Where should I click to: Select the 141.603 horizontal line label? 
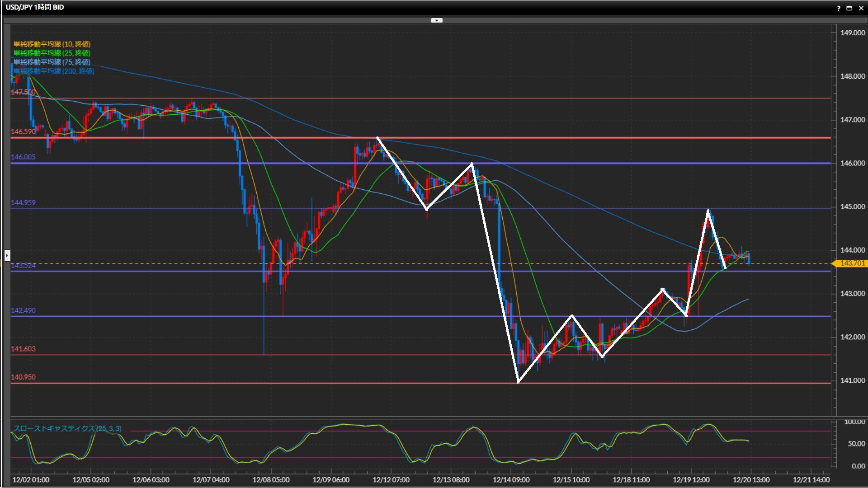coord(23,349)
